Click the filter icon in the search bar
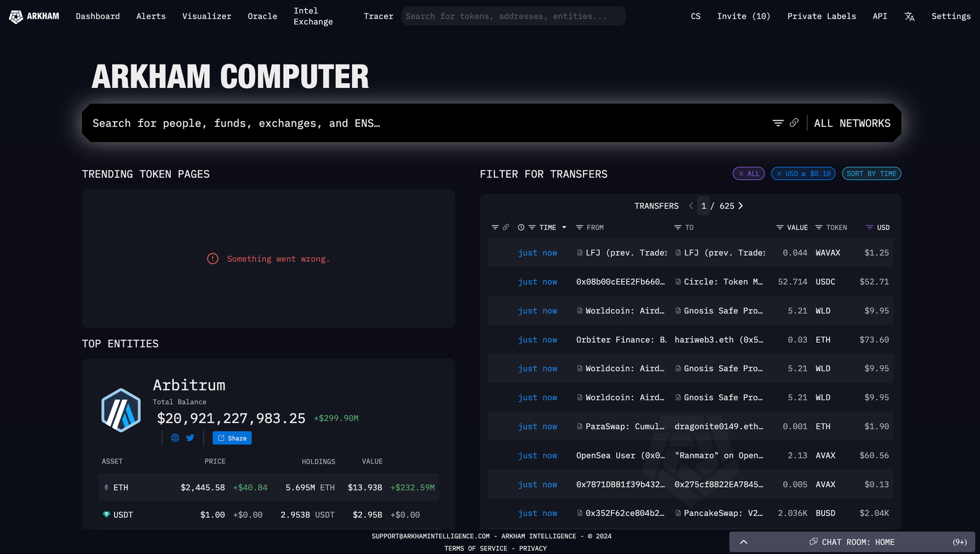This screenshot has height=554, width=980. coord(777,122)
